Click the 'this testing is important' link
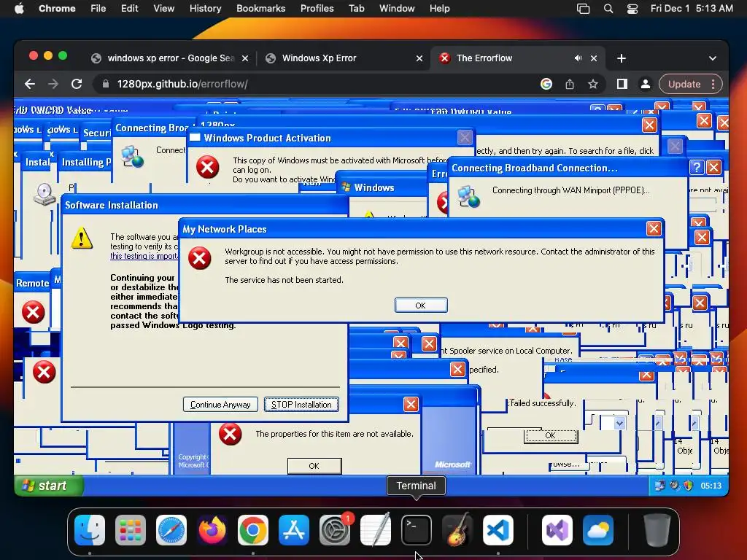 (x=144, y=256)
